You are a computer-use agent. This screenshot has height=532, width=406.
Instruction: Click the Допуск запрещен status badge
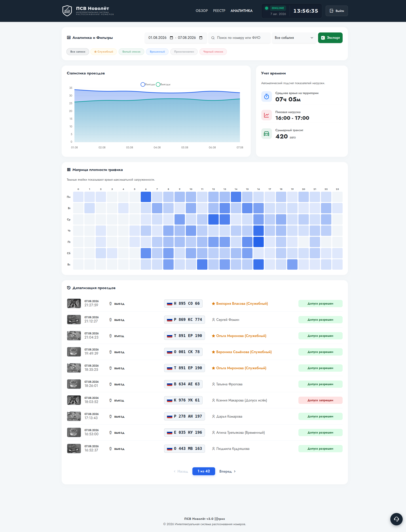click(x=320, y=400)
